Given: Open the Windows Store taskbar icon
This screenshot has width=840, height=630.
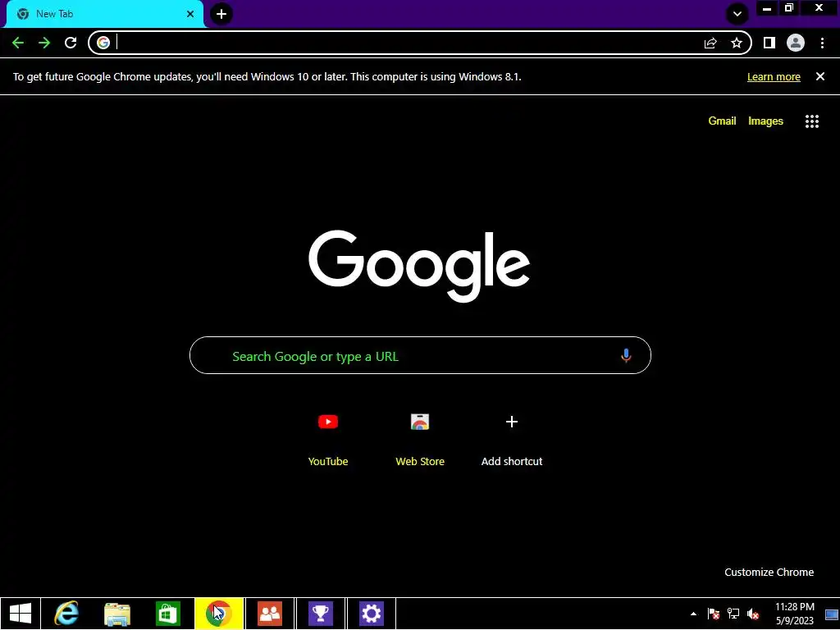Looking at the screenshot, I should coord(167,614).
